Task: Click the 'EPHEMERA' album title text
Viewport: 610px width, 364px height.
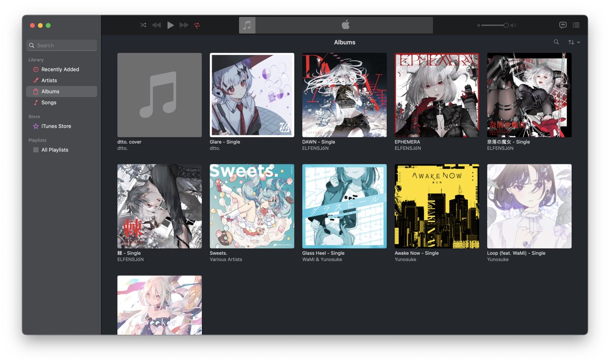Action: pos(408,142)
